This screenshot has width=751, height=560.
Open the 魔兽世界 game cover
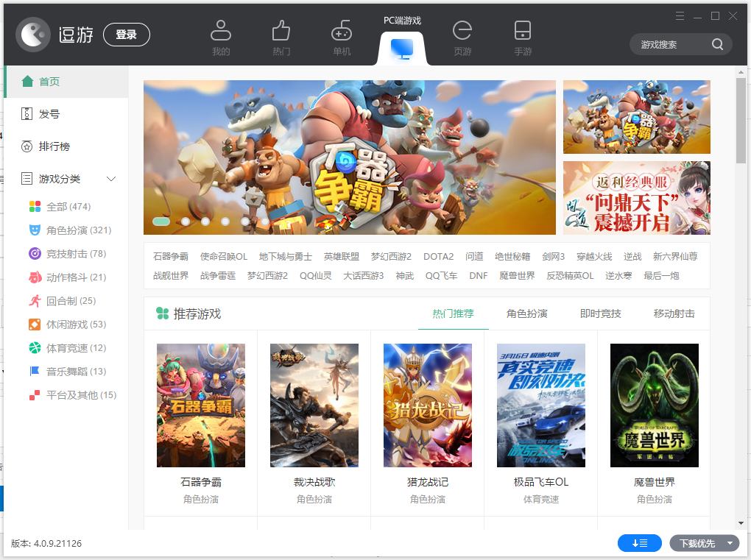coord(655,405)
